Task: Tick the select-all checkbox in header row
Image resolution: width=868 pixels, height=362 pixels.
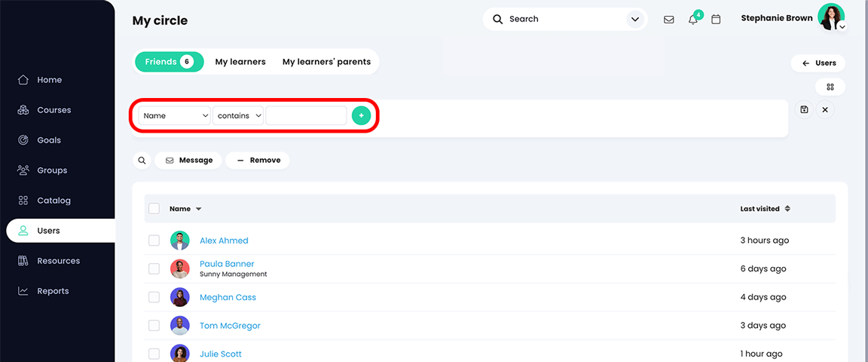Action: pos(154,208)
